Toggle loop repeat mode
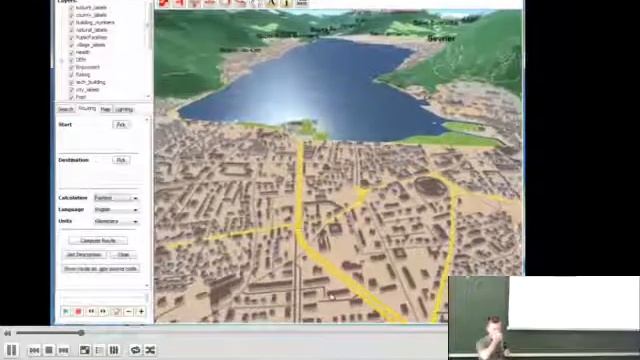This screenshot has width=640, height=360. (x=135, y=350)
